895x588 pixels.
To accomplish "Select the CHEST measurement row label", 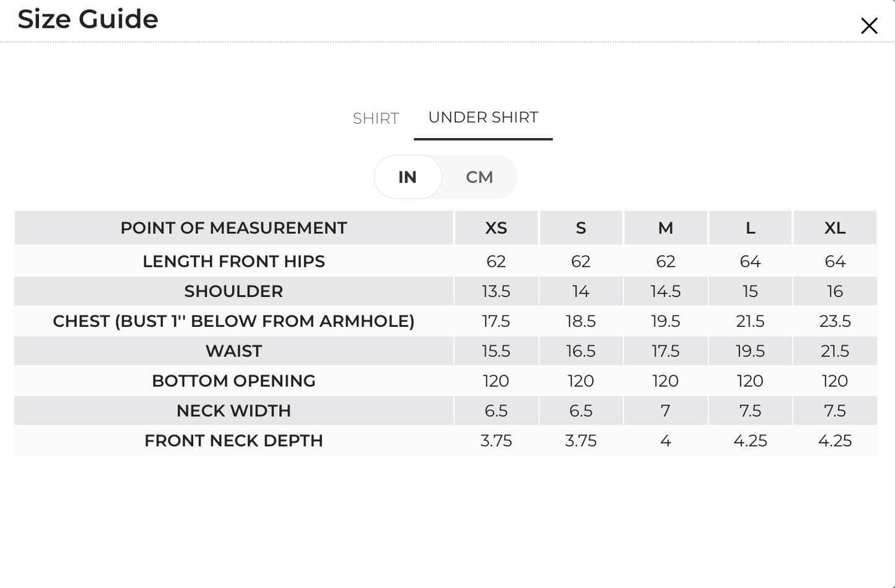I will pos(234,321).
